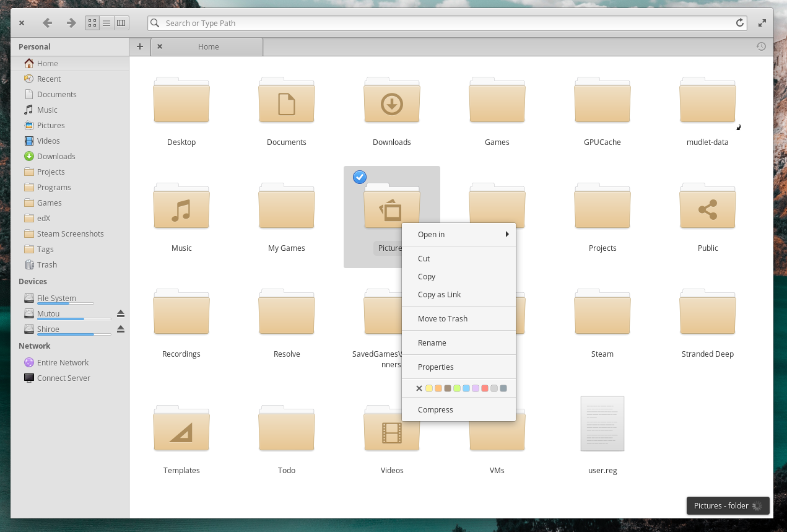Click Connect Server in sidebar

point(63,378)
